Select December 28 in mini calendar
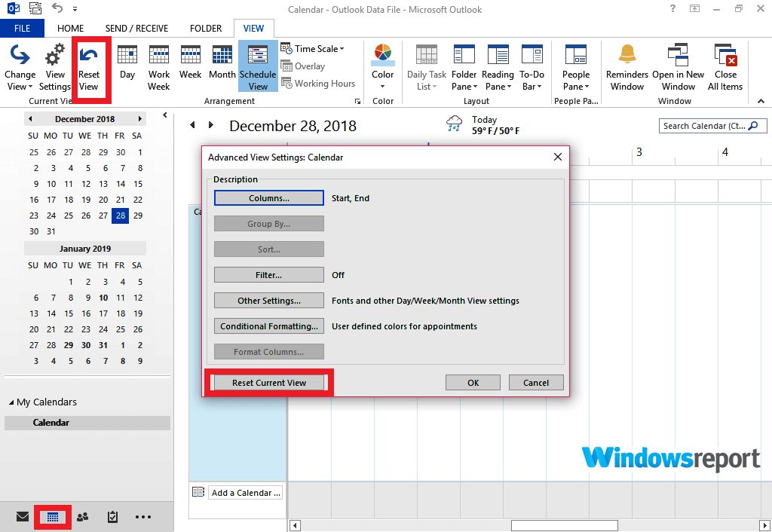Viewport: 772px width, 532px height. tap(120, 216)
